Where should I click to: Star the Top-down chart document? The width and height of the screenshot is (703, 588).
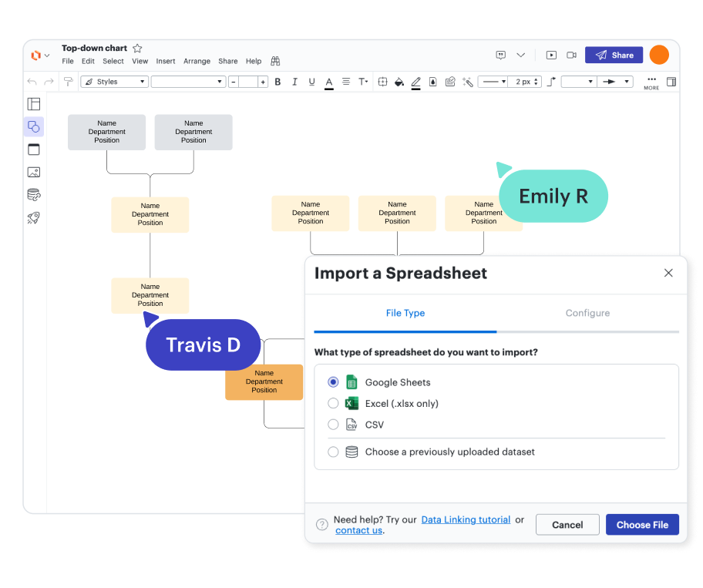[x=137, y=48]
